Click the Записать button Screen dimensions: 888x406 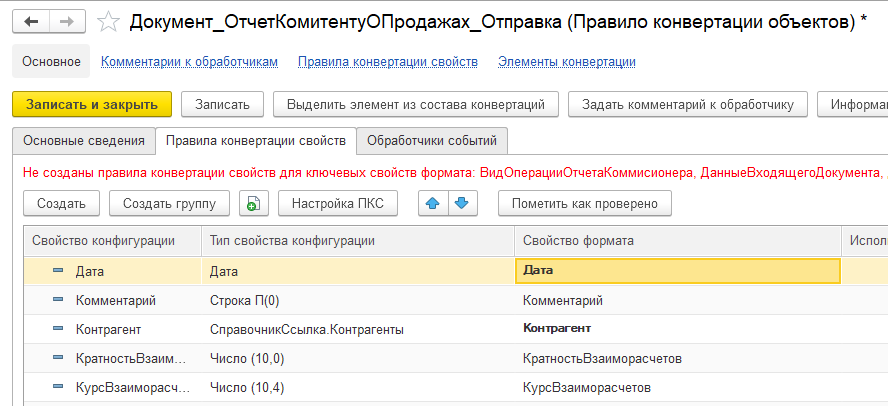(x=223, y=104)
